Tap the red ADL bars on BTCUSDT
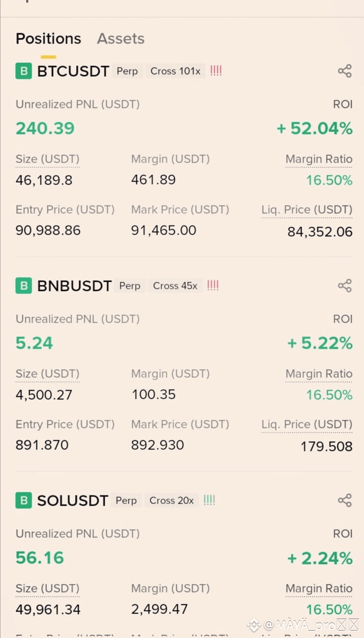This screenshot has height=638, width=364. (216, 71)
